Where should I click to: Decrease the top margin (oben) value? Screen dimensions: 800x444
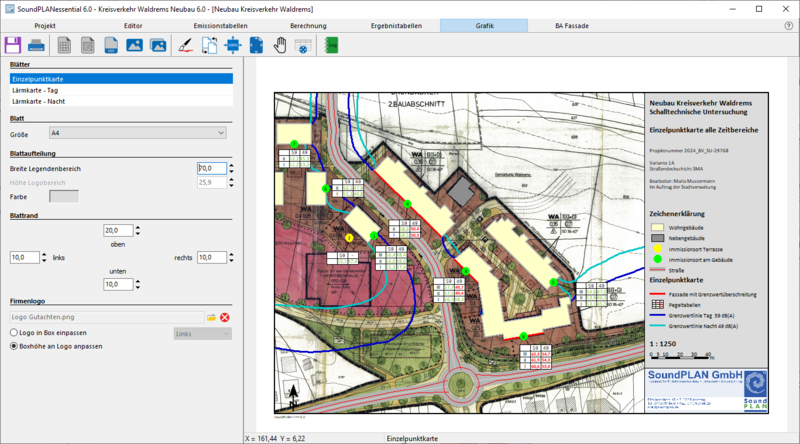pos(138,233)
